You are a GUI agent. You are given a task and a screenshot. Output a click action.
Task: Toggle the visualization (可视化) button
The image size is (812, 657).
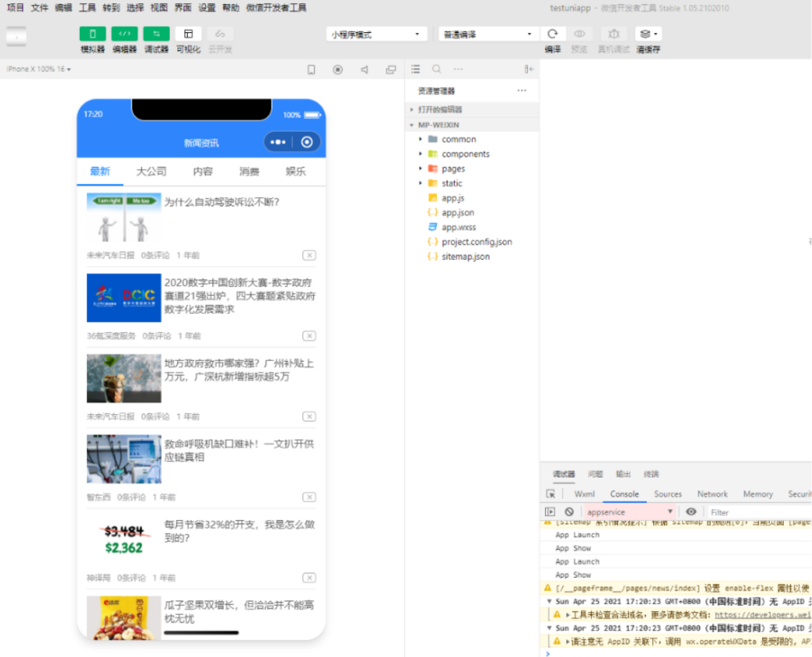coord(189,34)
